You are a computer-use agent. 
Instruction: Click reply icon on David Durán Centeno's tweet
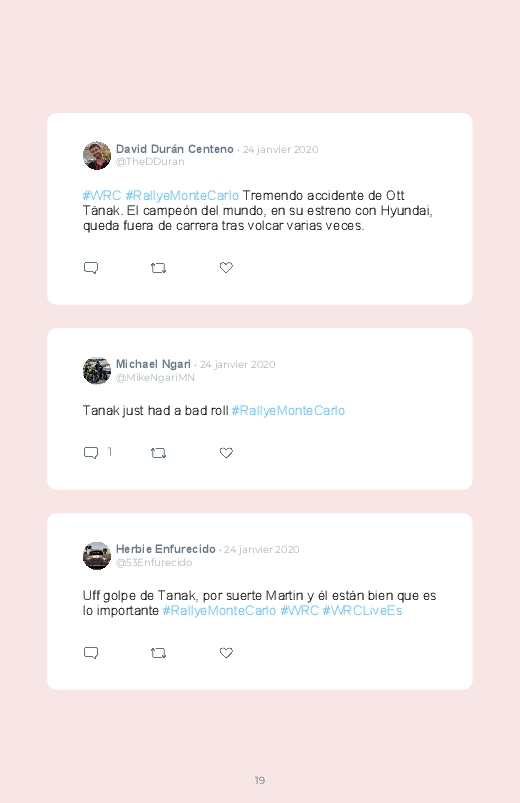click(x=91, y=268)
